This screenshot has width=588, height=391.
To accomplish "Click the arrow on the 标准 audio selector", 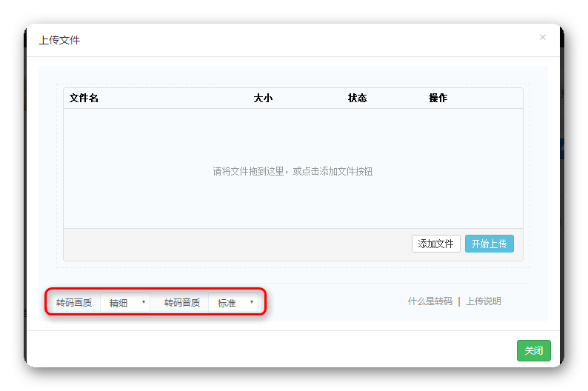I will [251, 302].
